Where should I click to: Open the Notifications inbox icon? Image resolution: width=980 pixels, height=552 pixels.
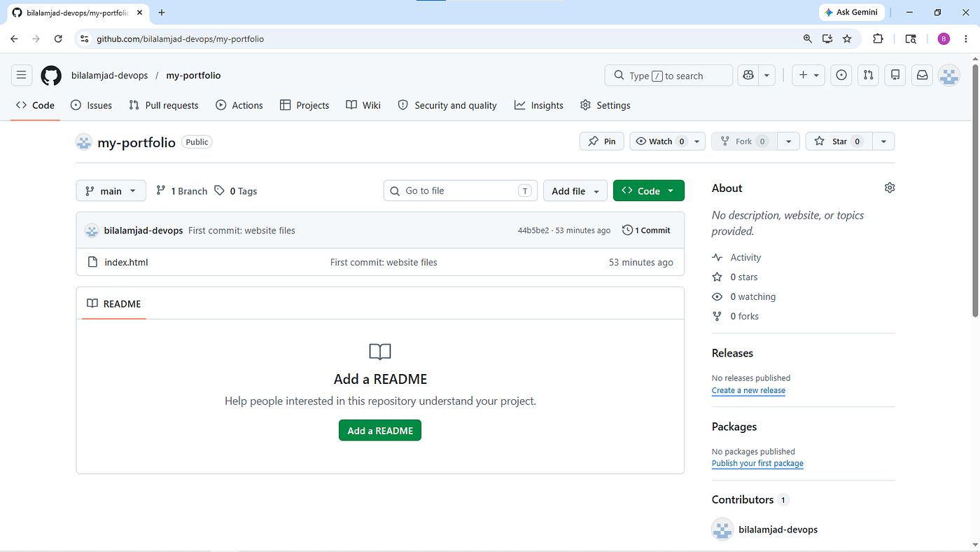922,75
